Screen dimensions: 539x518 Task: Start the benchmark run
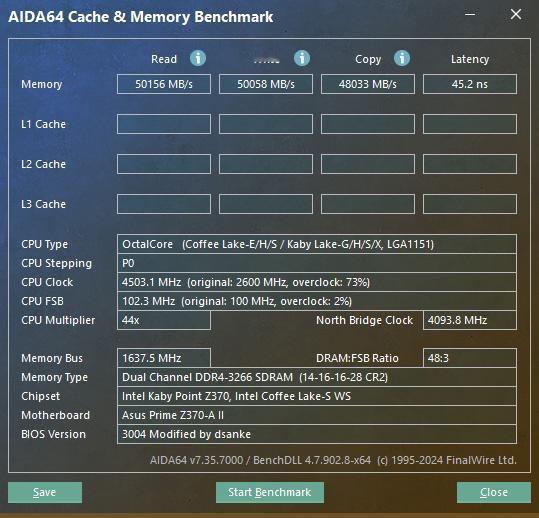click(x=270, y=492)
